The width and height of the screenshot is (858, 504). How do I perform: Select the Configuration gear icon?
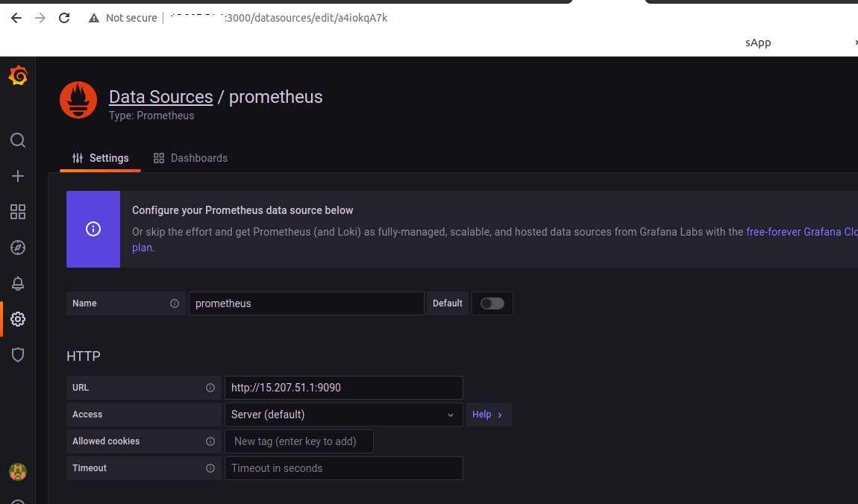coord(17,319)
